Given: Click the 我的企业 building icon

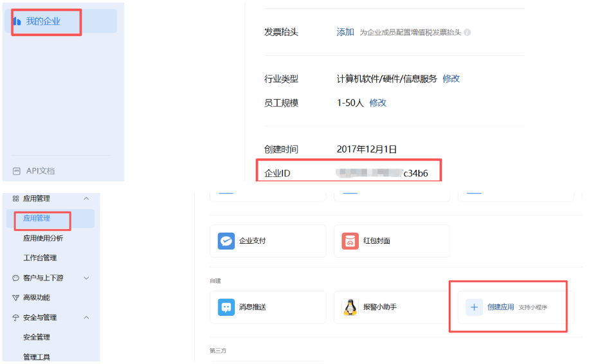Looking at the screenshot, I should click(x=17, y=21).
